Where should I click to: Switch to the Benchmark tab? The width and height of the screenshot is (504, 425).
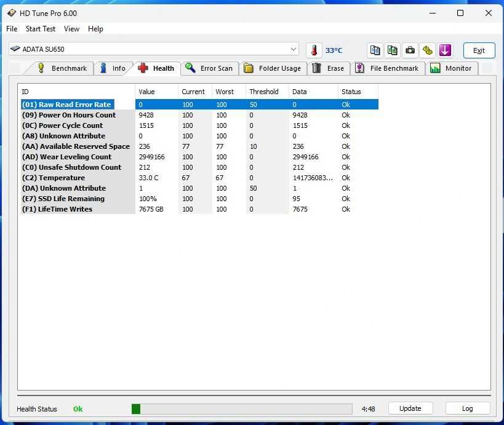click(62, 68)
